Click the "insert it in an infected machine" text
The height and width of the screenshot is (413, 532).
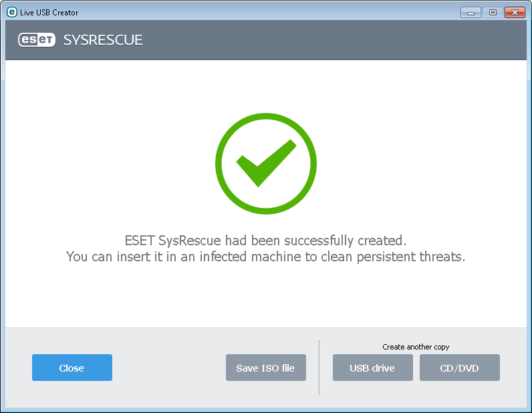point(265,256)
